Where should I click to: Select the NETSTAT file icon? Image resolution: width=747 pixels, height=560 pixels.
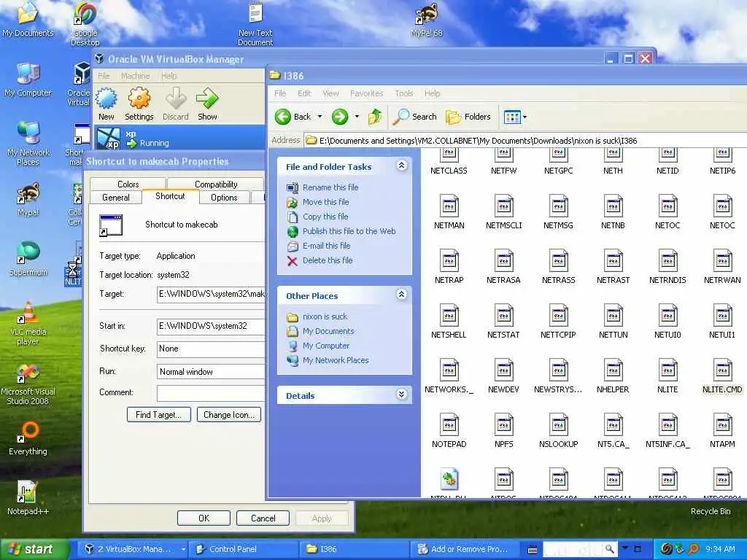(503, 321)
